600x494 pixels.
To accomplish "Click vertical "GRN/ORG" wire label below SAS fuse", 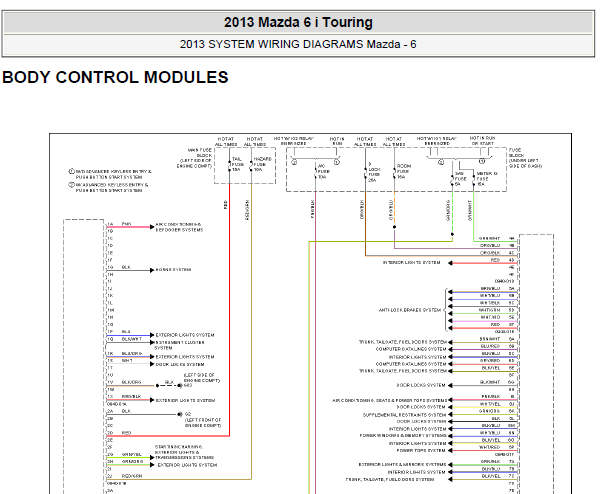I will 448,210.
